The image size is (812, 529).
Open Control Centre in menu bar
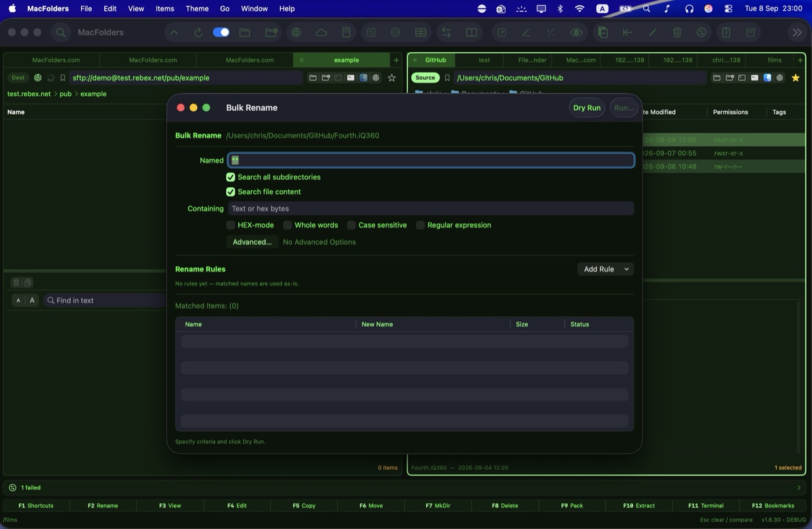(728, 9)
